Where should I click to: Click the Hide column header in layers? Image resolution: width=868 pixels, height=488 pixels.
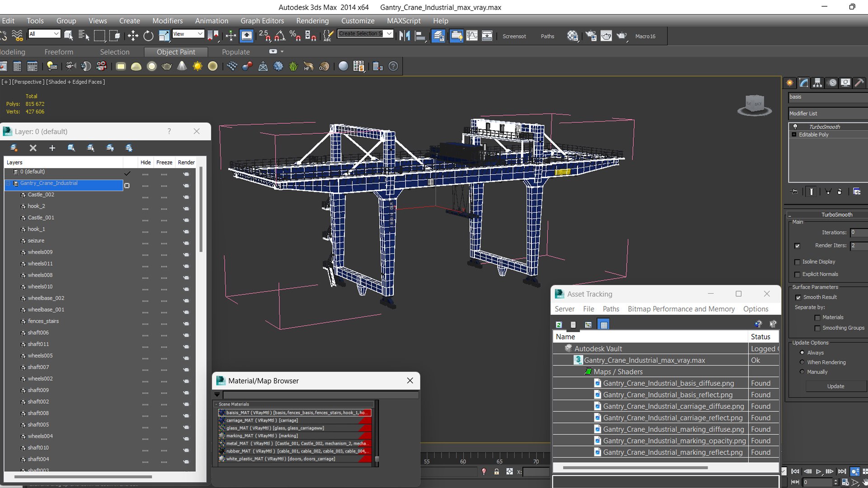[x=146, y=162]
